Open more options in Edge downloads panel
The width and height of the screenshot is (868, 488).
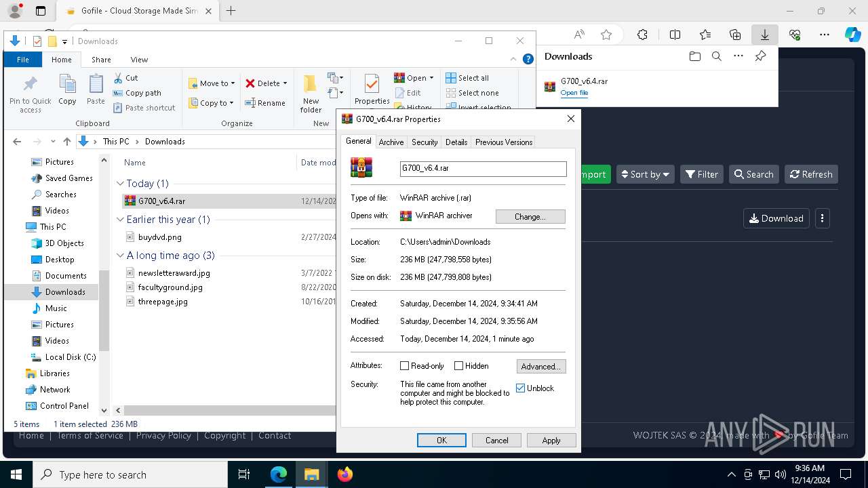(x=738, y=56)
